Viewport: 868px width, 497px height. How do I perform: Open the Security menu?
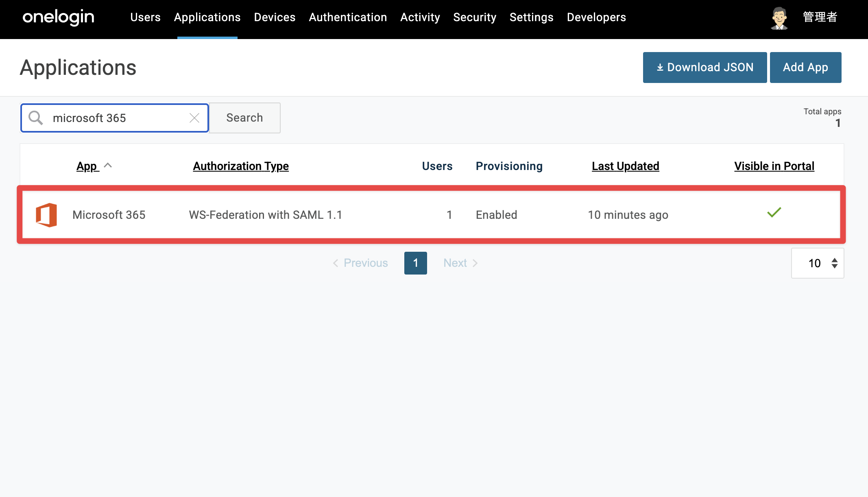tap(475, 17)
